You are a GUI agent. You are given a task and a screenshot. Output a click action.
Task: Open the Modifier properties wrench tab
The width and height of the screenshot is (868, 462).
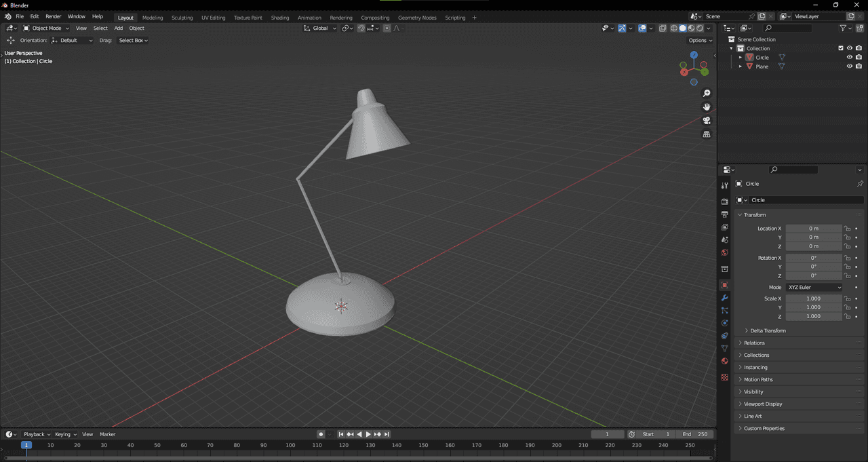724,298
